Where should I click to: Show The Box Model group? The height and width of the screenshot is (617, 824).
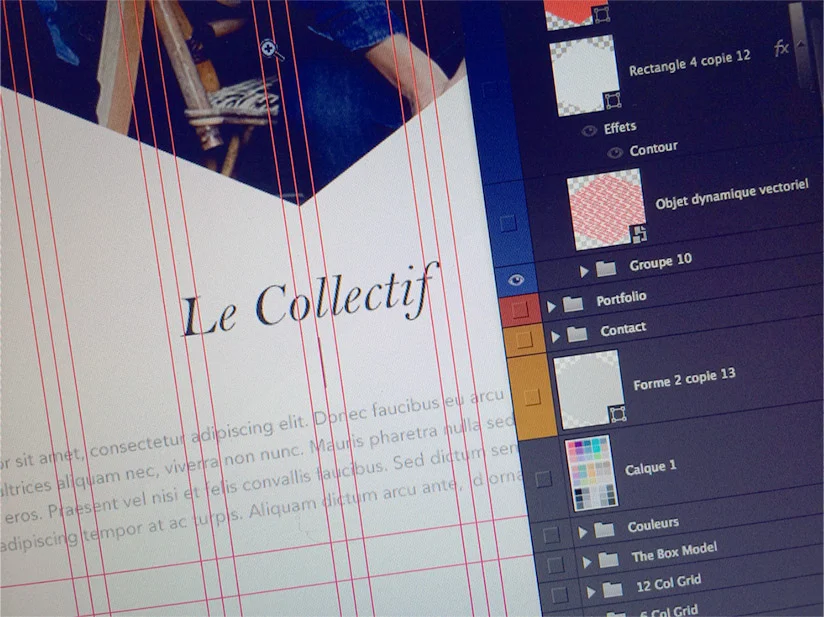click(554, 565)
